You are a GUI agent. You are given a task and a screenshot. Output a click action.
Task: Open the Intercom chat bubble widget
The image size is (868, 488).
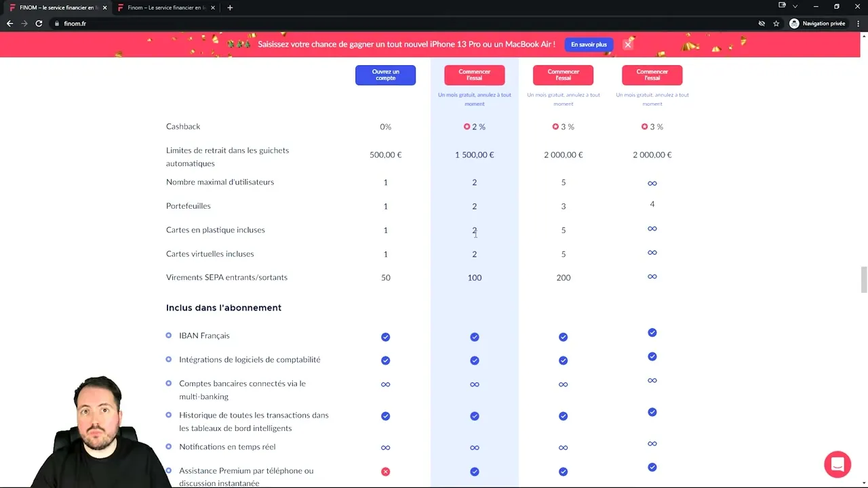pos(837,464)
